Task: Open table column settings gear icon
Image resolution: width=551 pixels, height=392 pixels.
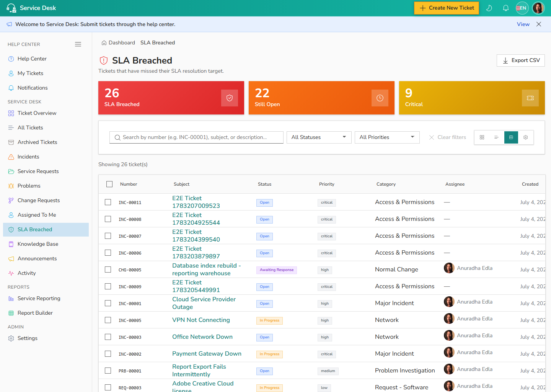Action: 526,137
